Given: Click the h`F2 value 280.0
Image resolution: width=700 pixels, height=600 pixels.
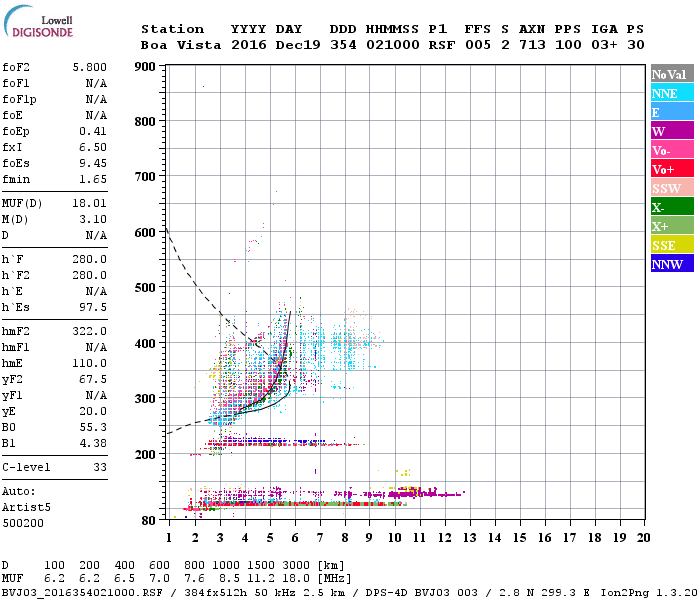Looking at the screenshot, I should point(90,275).
